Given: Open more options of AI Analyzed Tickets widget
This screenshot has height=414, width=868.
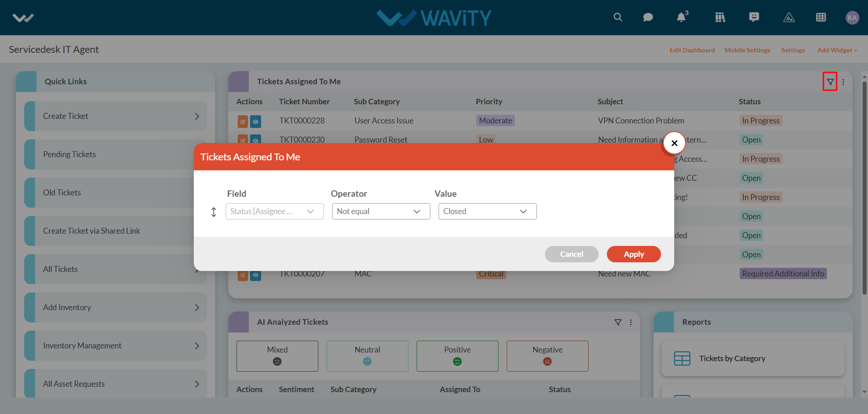Looking at the screenshot, I should (x=631, y=322).
